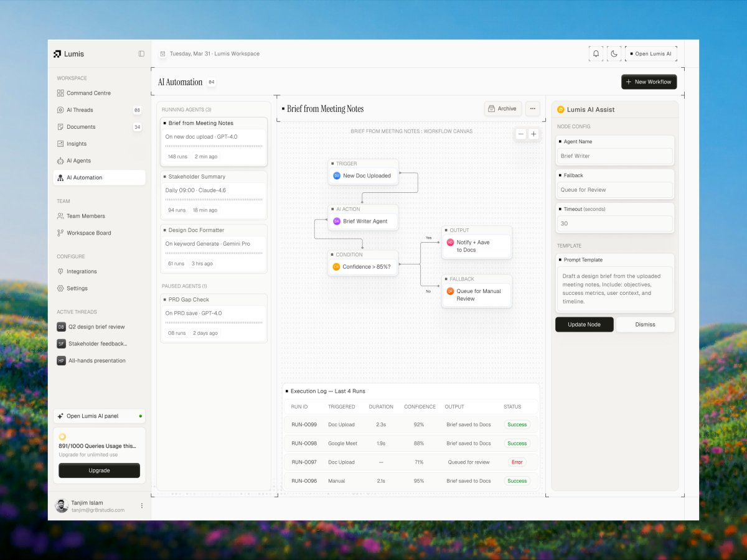Click the Workspace Board icon
This screenshot has height=560, width=747.
[x=60, y=233]
